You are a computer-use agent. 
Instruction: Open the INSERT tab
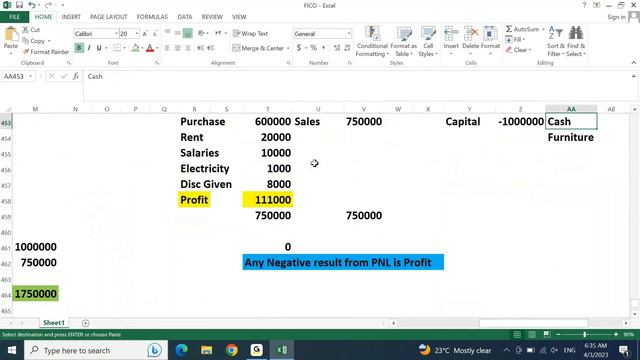(71, 17)
